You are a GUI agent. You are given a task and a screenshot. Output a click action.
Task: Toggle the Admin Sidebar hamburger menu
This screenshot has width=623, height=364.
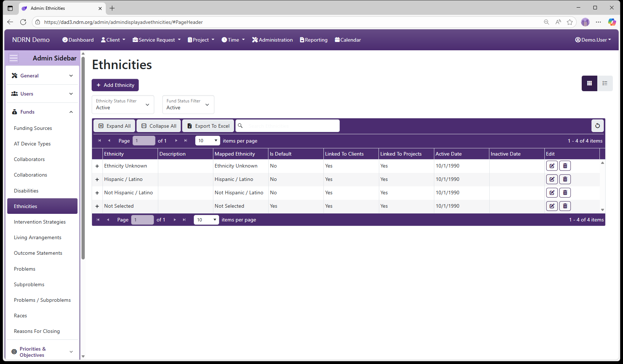pos(13,58)
